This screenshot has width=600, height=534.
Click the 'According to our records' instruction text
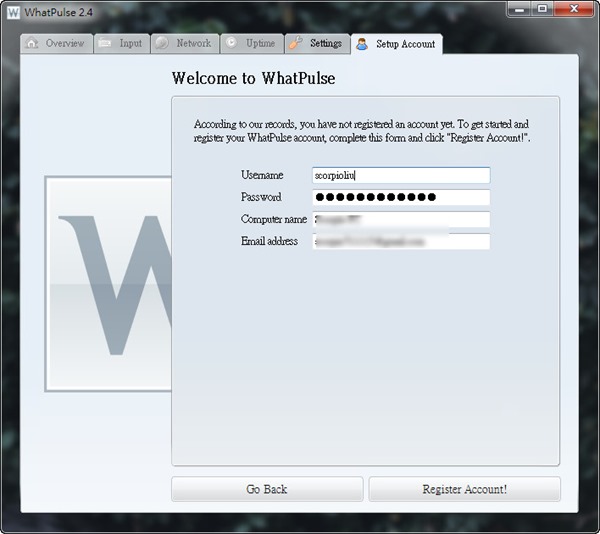pos(362,131)
